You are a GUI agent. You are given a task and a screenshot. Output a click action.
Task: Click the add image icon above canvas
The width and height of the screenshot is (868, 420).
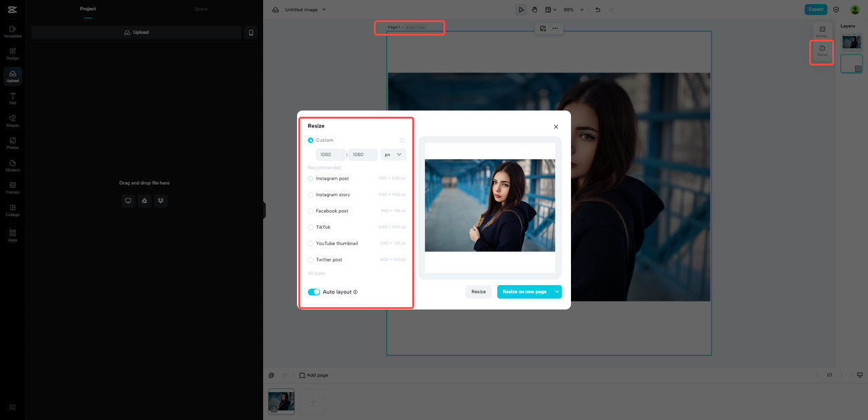(x=543, y=28)
